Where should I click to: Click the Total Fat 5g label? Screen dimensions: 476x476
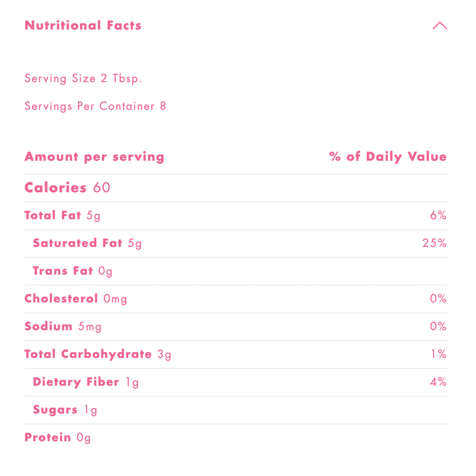tap(62, 215)
